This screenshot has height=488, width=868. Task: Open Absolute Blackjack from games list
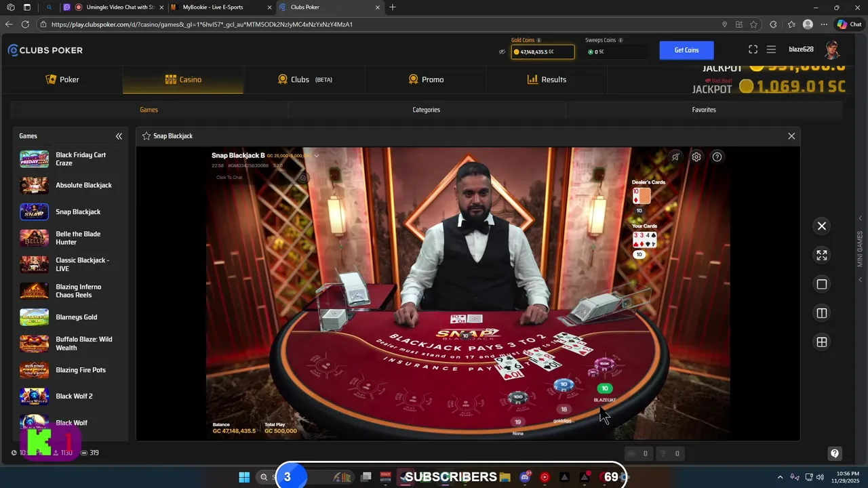click(x=69, y=185)
